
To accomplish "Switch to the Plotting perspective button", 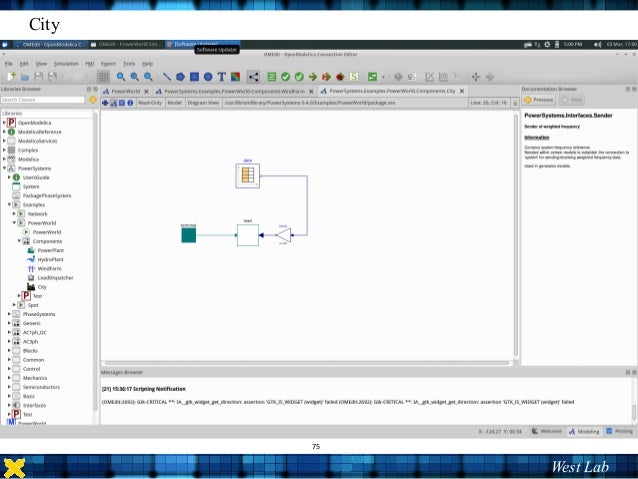I will [618, 431].
